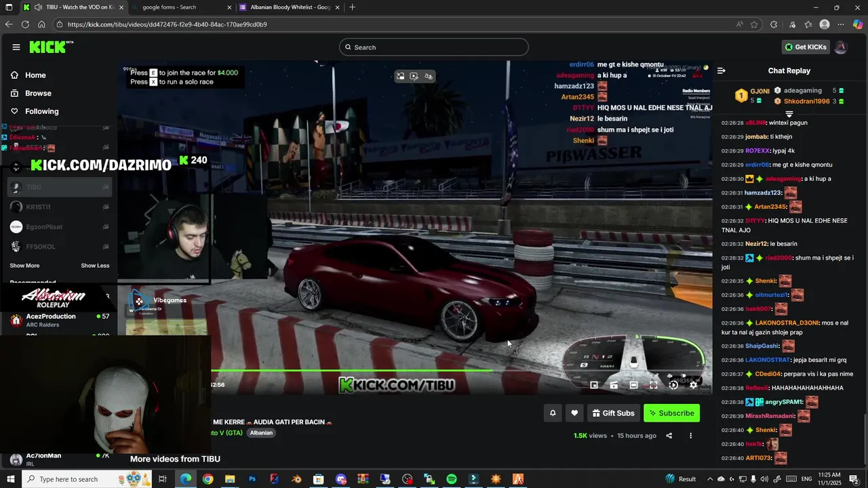Open the Edge settings and more menu
This screenshot has width=868, height=488.
(841, 24)
